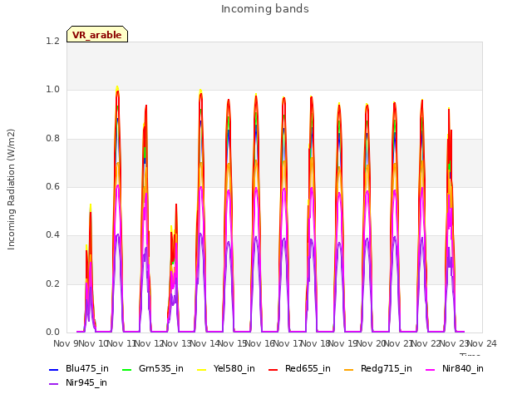This screenshot has width=532, height=399.
Task: Click the 1.2 y-axis tick label
Action: tap(52, 41)
